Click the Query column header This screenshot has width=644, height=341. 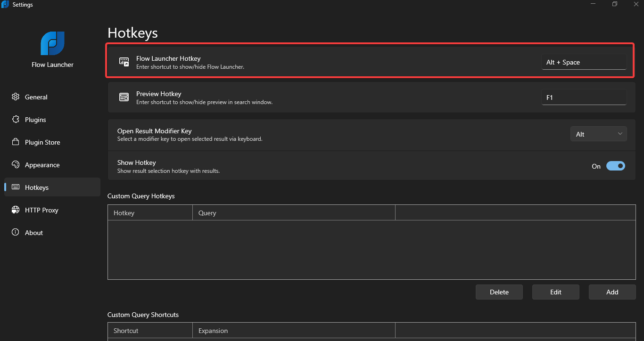pos(294,213)
